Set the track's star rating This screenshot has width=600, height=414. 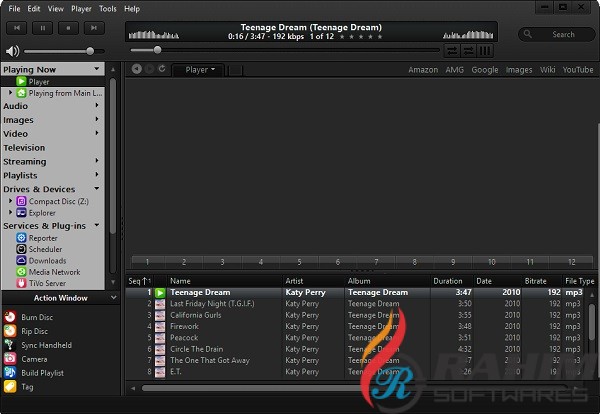361,37
